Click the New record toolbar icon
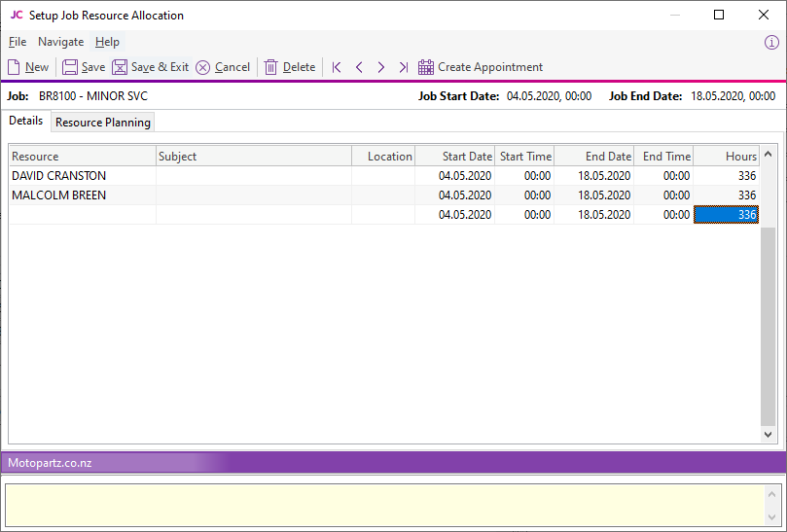Viewport: 787px width, 532px height. [x=15, y=67]
